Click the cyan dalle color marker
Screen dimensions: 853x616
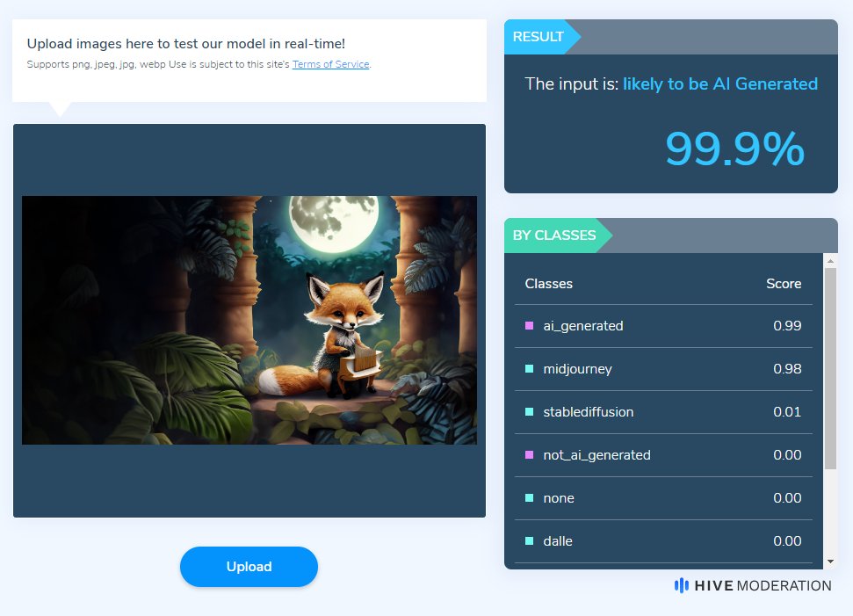(x=529, y=541)
